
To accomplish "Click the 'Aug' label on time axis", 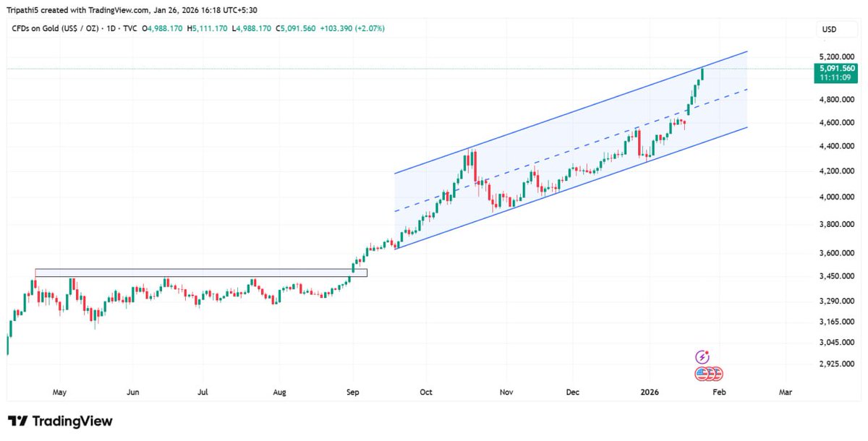I will 280,393.
